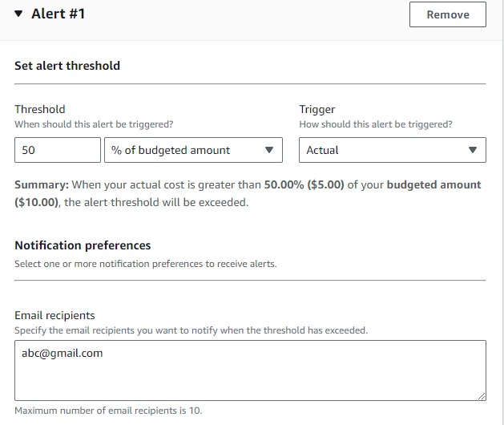Click the arrow icon on the budgeted amount dropdown
Viewport: 504px width, 425px height.
click(x=268, y=150)
